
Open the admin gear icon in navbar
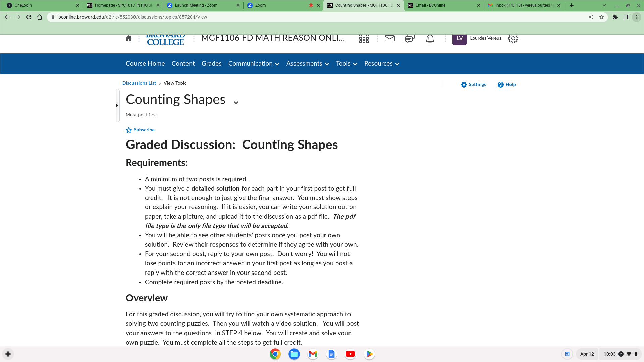(x=513, y=39)
